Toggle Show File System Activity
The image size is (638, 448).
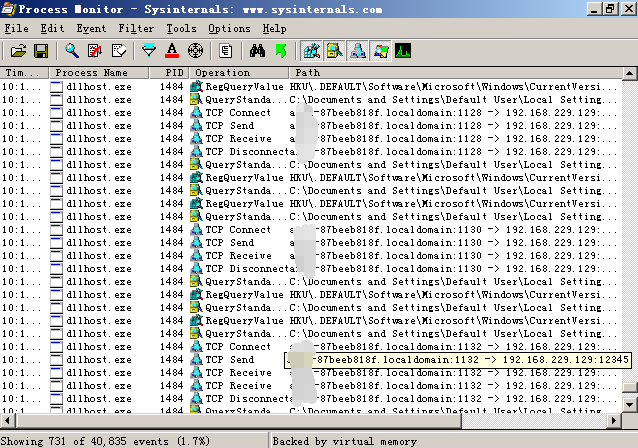click(334, 50)
